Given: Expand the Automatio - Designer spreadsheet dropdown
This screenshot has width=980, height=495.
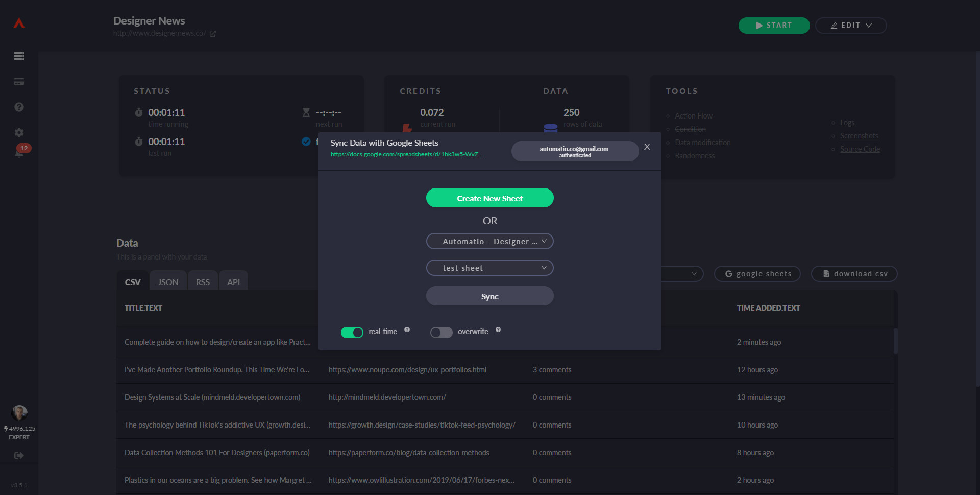Looking at the screenshot, I should click(489, 241).
